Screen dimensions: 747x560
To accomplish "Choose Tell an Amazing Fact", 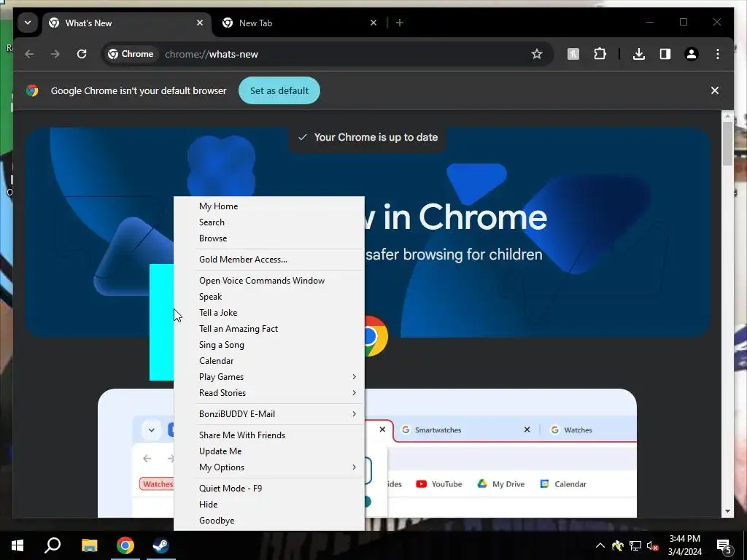I will 269,329.
